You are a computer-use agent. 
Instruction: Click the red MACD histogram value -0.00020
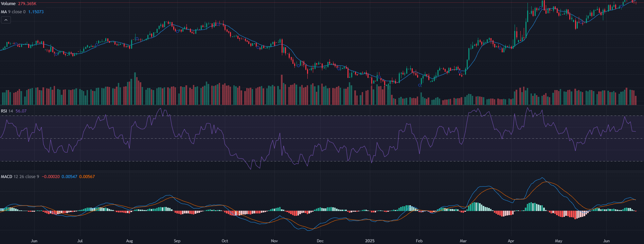coord(51,177)
